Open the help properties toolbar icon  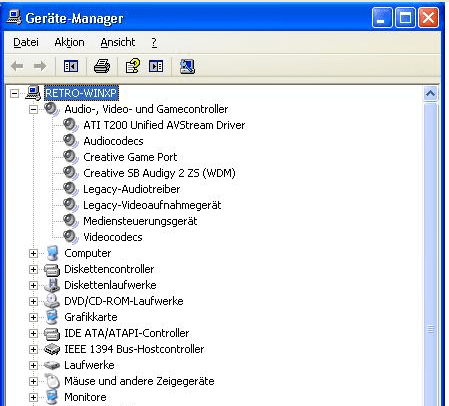133,66
